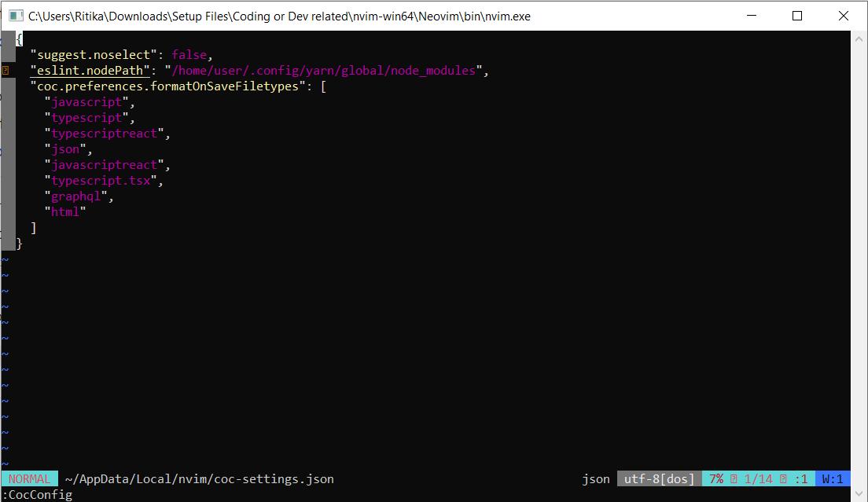The width and height of the screenshot is (868, 502).
Task: Click the "javascript" array entry
Action: pyautogui.click(x=86, y=101)
